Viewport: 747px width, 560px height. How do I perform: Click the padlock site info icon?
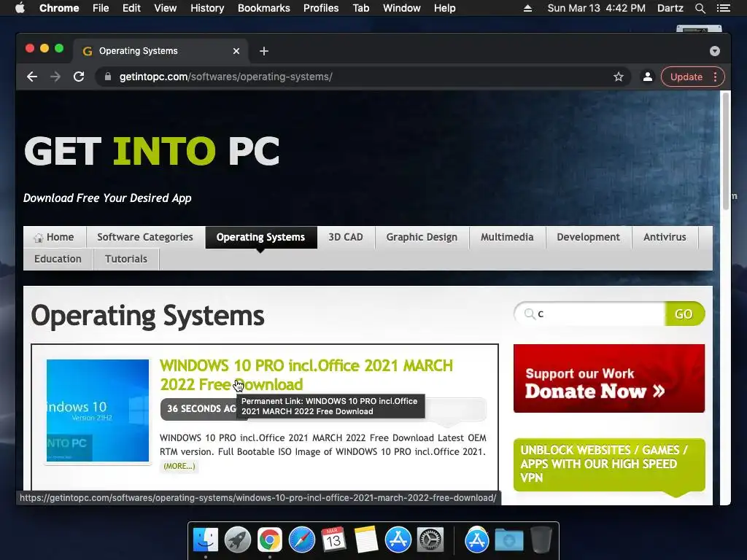click(x=108, y=77)
